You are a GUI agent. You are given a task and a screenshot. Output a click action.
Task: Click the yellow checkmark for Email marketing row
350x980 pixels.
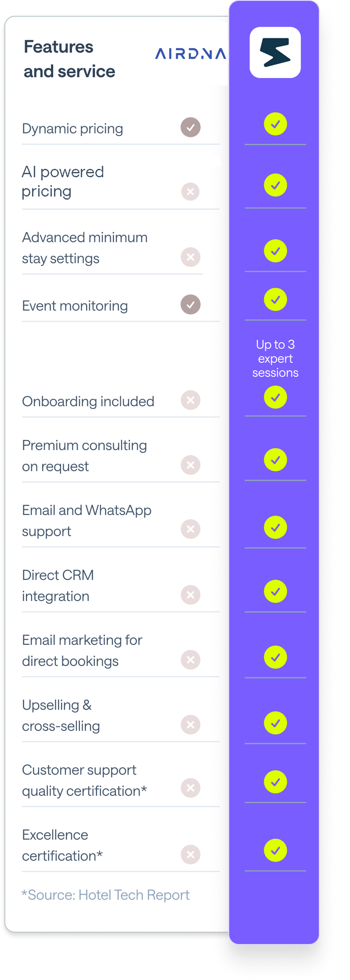point(275,657)
